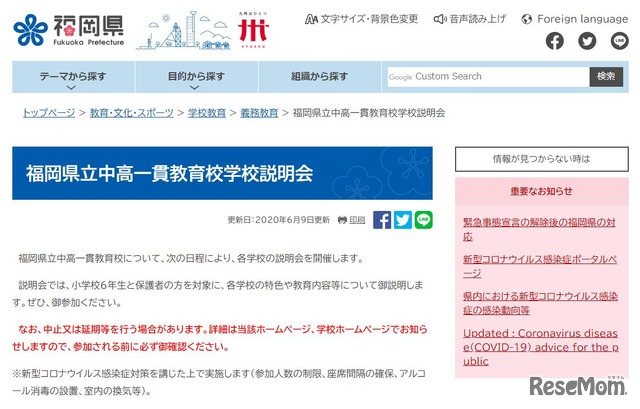Open the header Twitter icon
The height and width of the screenshot is (409, 640).
click(587, 41)
